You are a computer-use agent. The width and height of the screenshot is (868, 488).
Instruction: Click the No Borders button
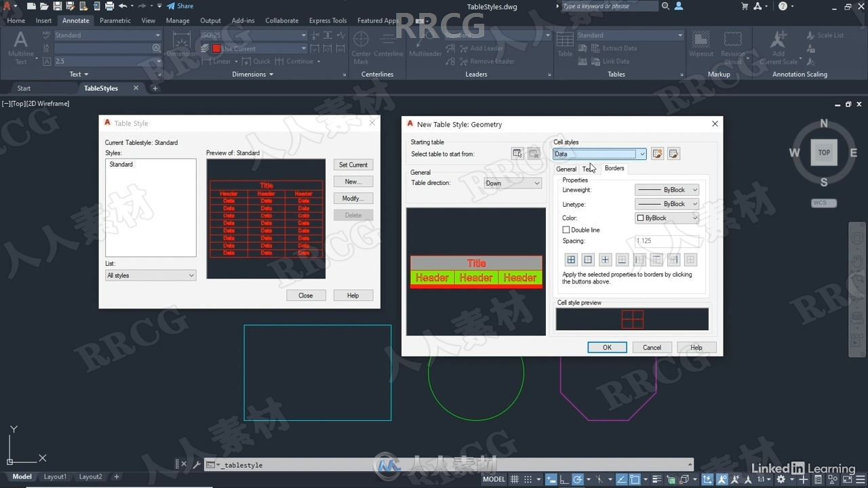pos(690,260)
